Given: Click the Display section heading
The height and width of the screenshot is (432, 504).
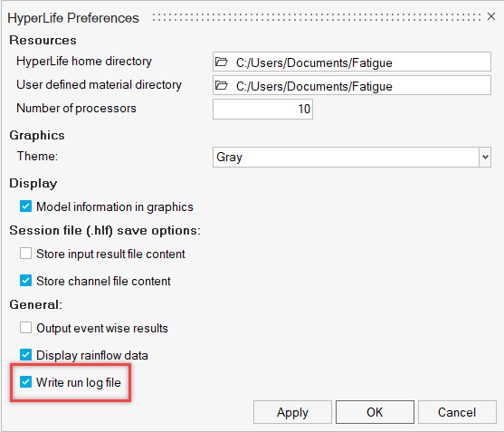Looking at the screenshot, I should point(33,183).
